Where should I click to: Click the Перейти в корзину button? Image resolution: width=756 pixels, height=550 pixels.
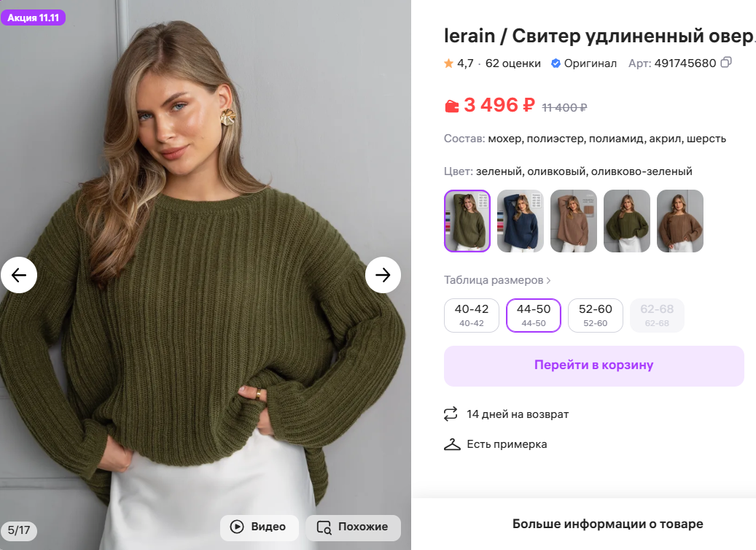point(593,365)
